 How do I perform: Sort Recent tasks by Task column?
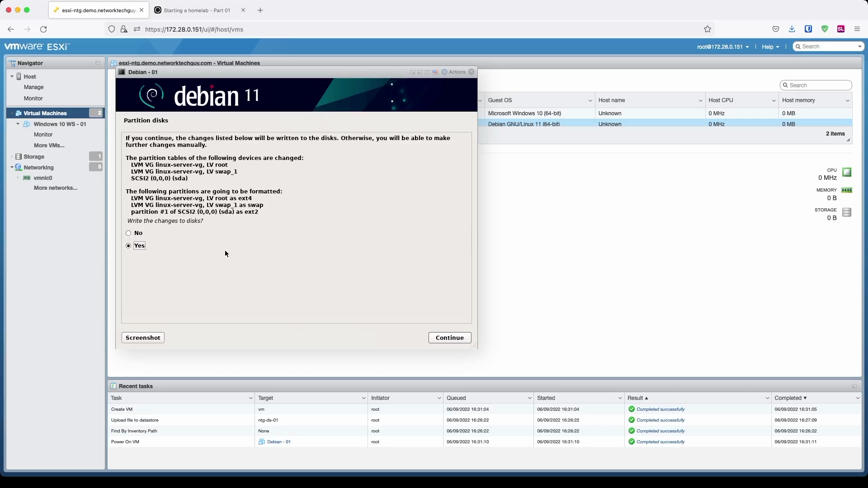[181, 398]
